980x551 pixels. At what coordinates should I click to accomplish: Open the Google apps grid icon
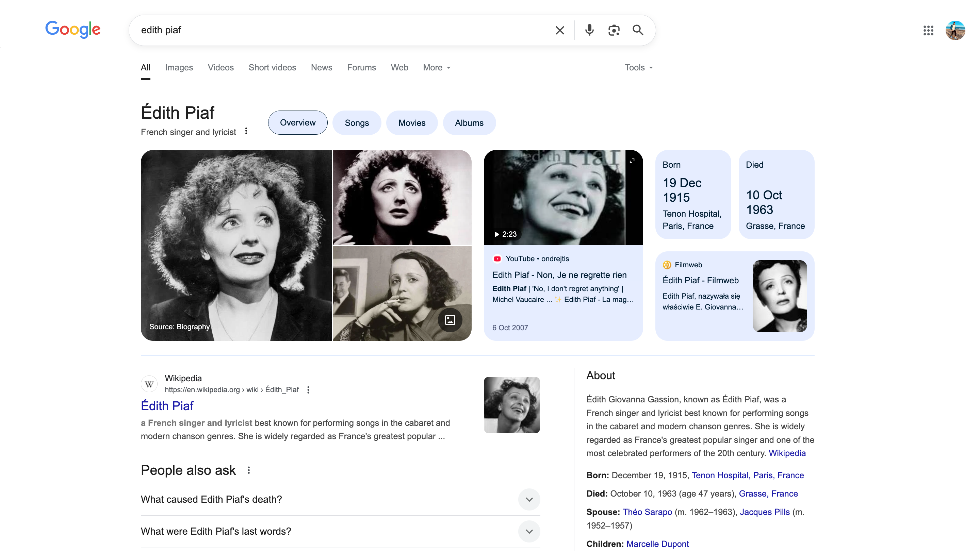click(x=928, y=30)
